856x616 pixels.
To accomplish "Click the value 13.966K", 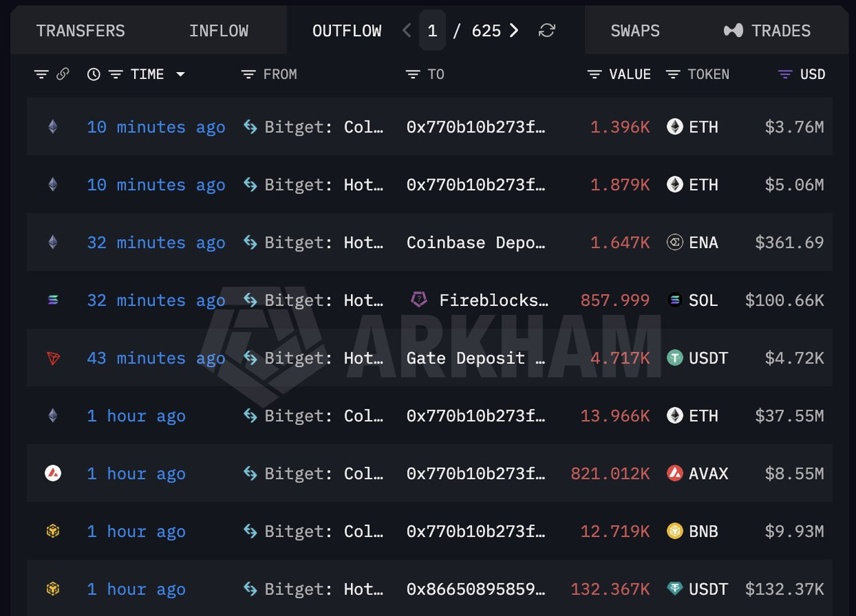I will [616, 416].
